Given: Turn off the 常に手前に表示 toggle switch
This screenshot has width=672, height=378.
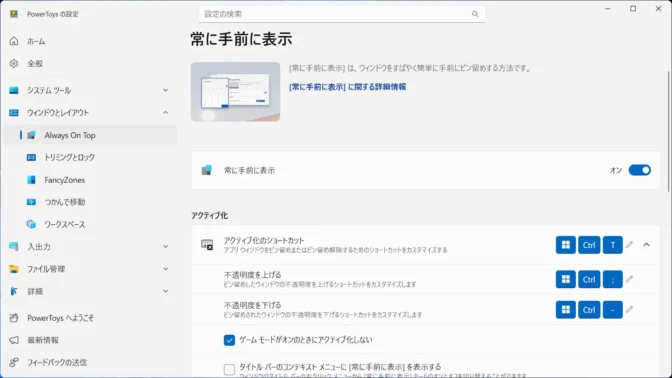Looking at the screenshot, I should pyautogui.click(x=639, y=170).
